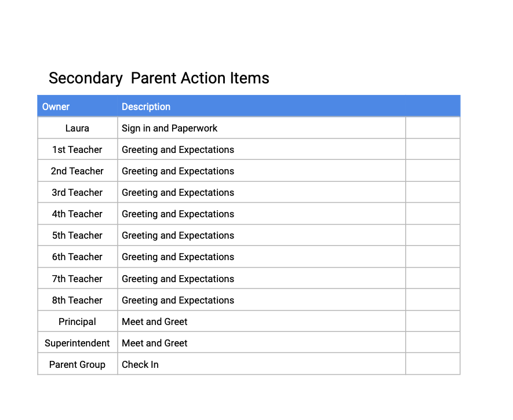Click the 6th Teacher cell

click(77, 257)
